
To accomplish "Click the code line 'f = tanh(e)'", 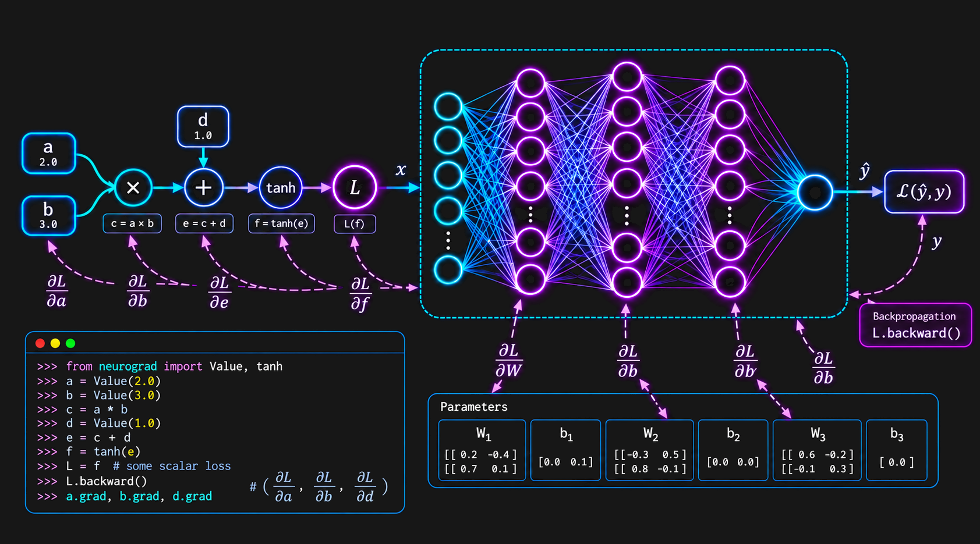I will click(x=103, y=451).
